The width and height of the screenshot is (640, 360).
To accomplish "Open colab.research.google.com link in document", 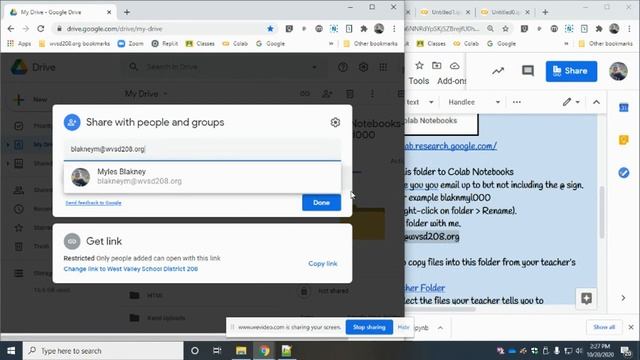I will click(x=451, y=146).
